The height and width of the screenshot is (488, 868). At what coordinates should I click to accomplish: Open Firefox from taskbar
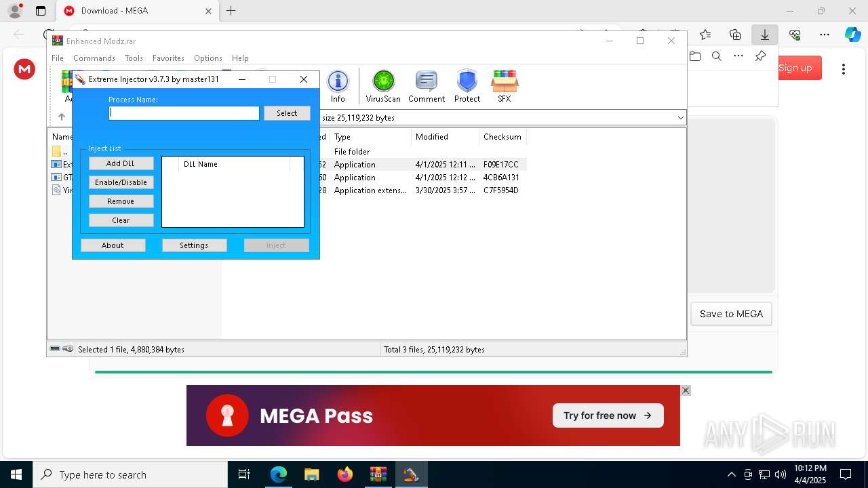345,474
